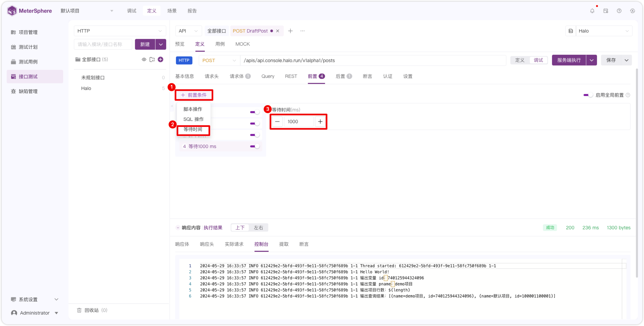Decrease wait time with minus button
This screenshot has height=326, width=644.
pos(277,122)
